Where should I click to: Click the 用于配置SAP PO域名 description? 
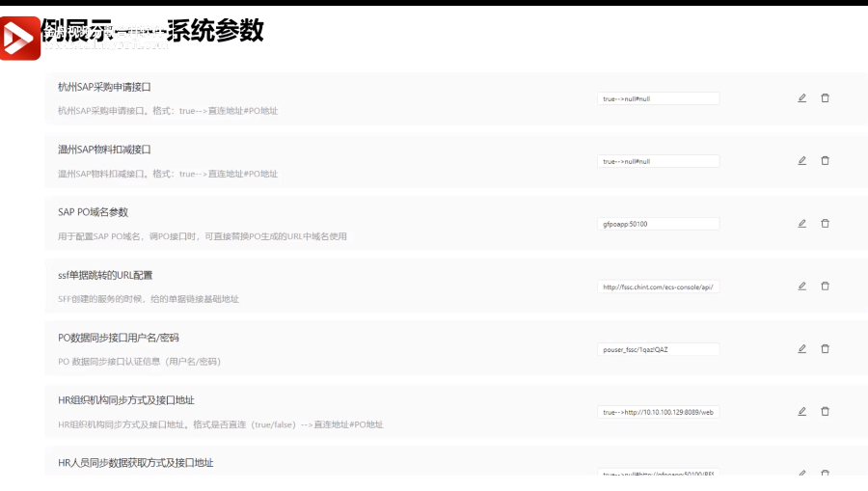[x=203, y=236]
